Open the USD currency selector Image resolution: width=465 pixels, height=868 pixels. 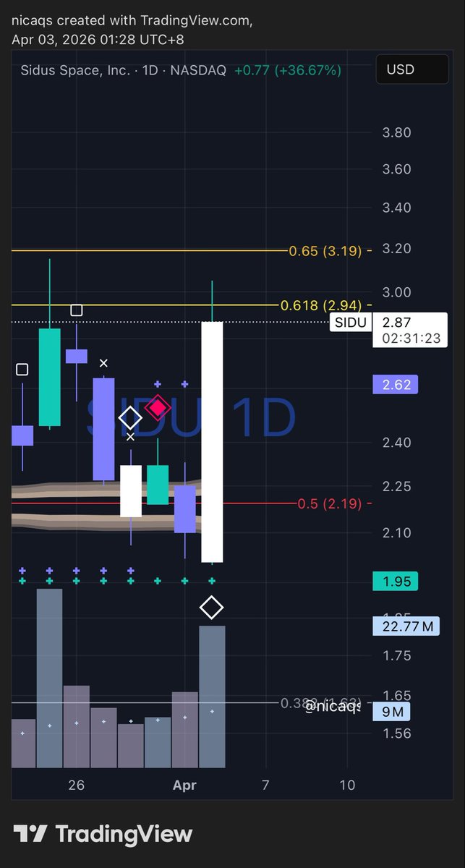pyautogui.click(x=411, y=70)
